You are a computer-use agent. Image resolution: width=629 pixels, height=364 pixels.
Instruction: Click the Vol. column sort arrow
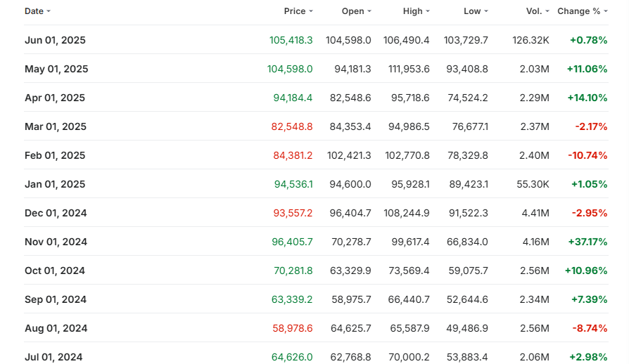tap(547, 11)
